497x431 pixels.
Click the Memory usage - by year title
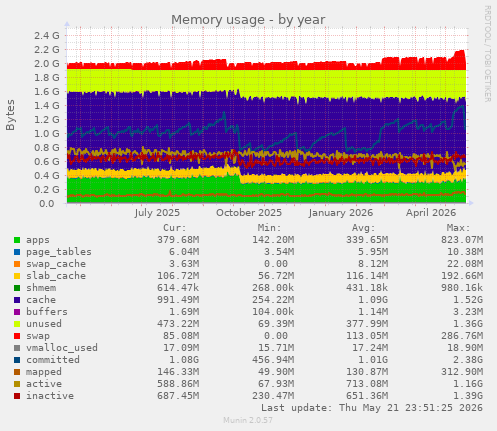click(248, 20)
